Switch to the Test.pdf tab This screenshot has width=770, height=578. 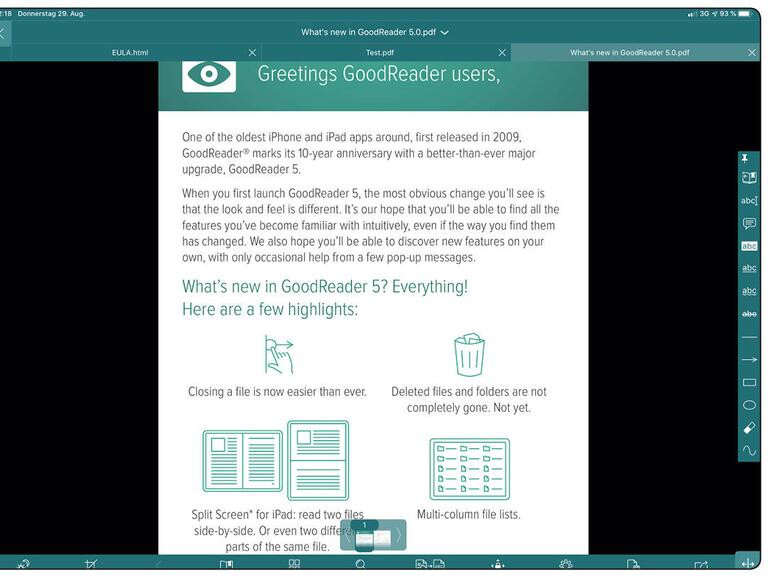380,53
